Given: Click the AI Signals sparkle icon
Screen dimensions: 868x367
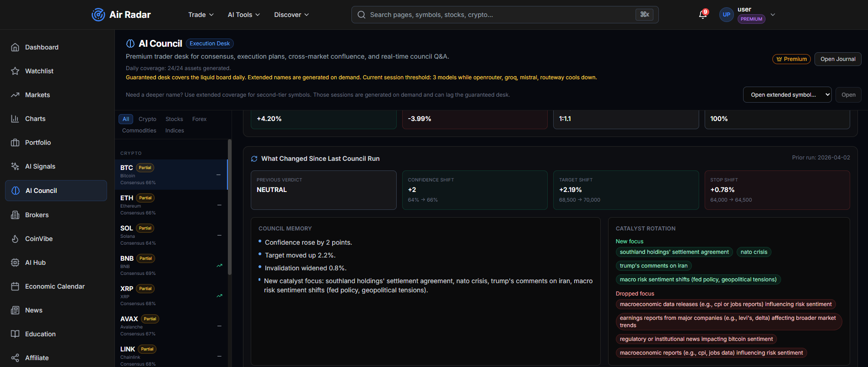Looking at the screenshot, I should pyautogui.click(x=15, y=166).
